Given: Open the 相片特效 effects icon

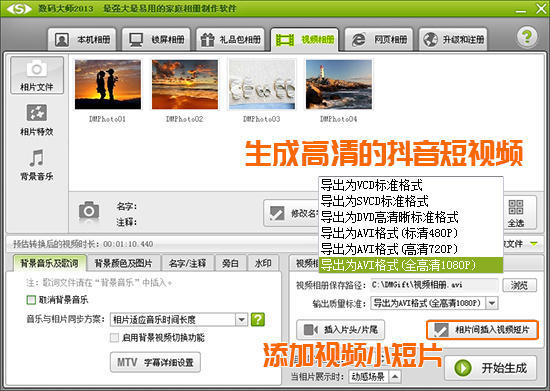Looking at the screenshot, I should click(x=37, y=113).
